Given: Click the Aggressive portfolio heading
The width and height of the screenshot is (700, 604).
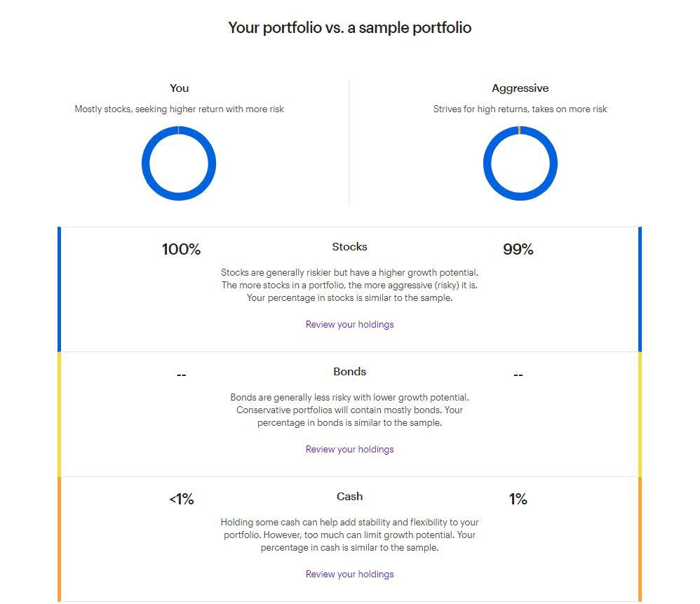Looking at the screenshot, I should [x=520, y=88].
